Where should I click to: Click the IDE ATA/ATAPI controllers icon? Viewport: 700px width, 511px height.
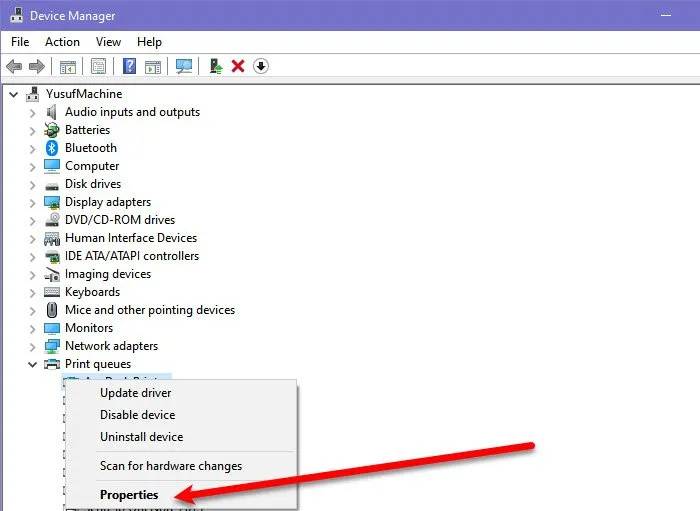click(x=52, y=256)
